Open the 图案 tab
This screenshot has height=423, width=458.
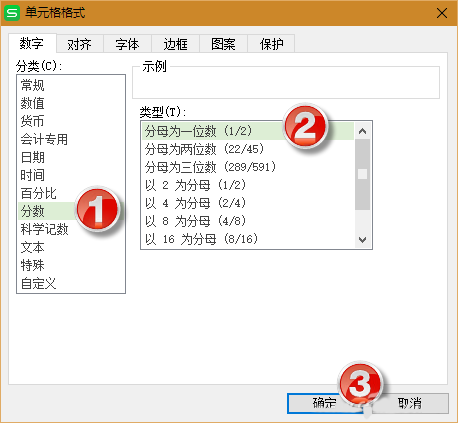tap(223, 44)
